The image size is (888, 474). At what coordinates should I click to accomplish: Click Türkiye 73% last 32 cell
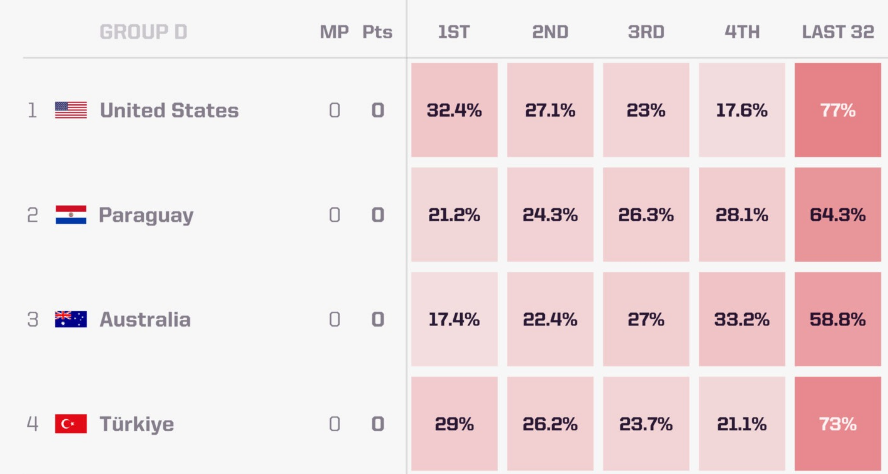coord(838,424)
